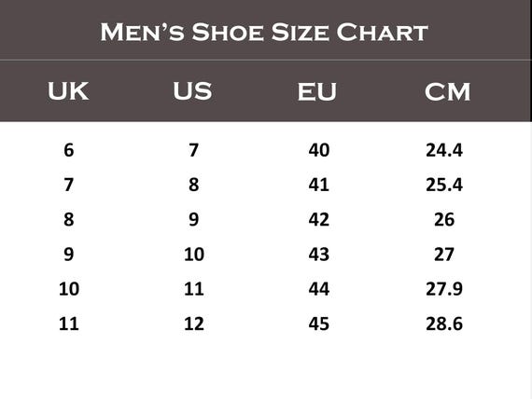Click the 26 cm value
The height and width of the screenshot is (399, 532).
click(444, 219)
